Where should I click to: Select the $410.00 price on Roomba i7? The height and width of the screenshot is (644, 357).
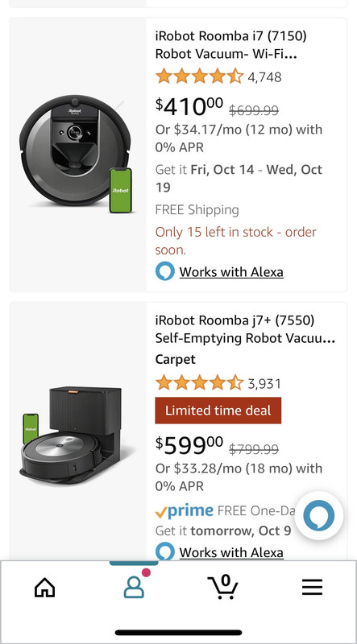point(189,106)
